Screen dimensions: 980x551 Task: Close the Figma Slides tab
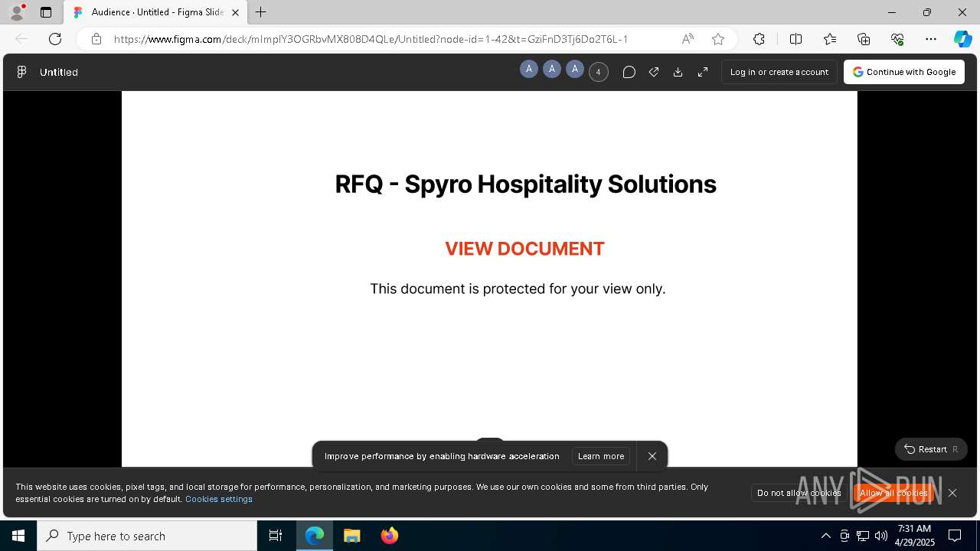tap(235, 12)
